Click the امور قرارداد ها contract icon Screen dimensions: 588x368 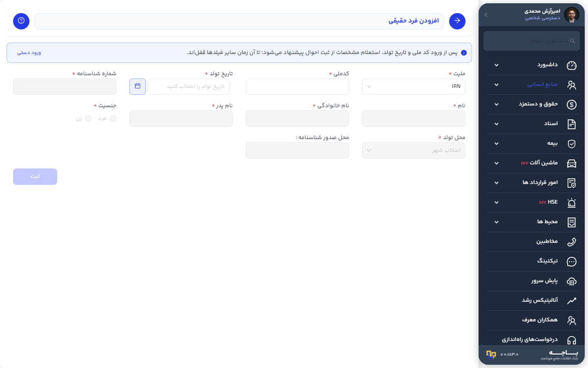[x=572, y=183]
